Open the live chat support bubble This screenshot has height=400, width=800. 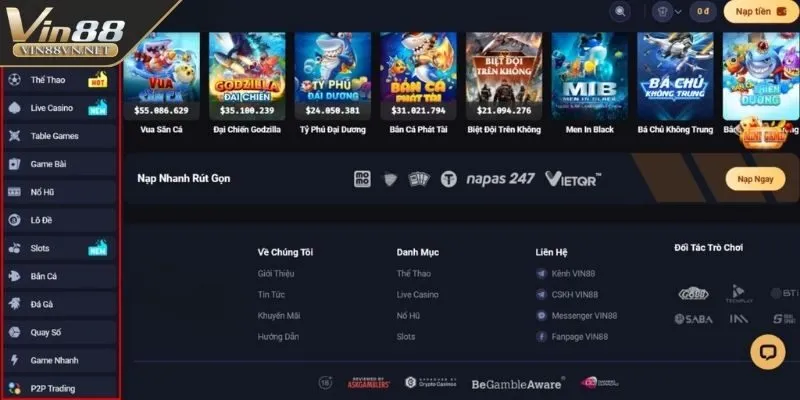tap(767, 352)
